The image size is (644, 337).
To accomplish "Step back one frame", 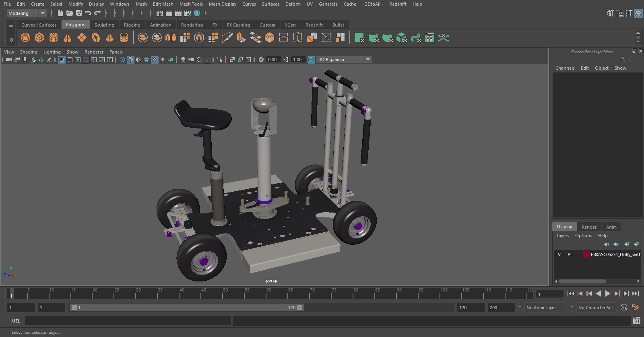I will (580, 294).
